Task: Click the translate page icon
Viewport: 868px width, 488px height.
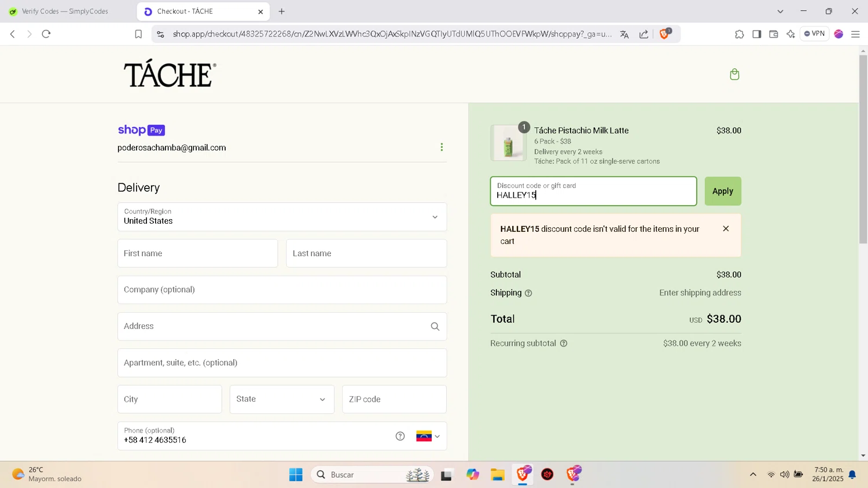Action: pyautogui.click(x=624, y=34)
